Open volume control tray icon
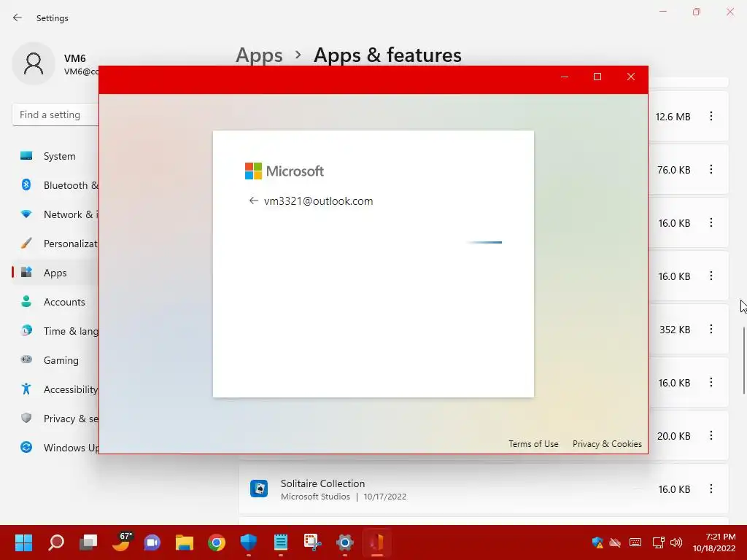Viewport: 747px width, 560px height. click(676, 542)
